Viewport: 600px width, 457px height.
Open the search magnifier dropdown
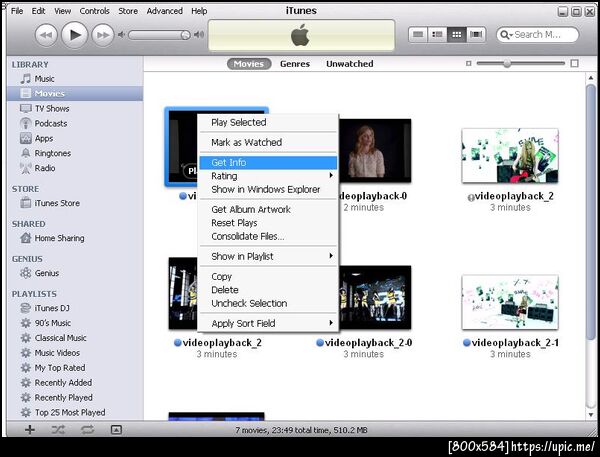coord(506,35)
